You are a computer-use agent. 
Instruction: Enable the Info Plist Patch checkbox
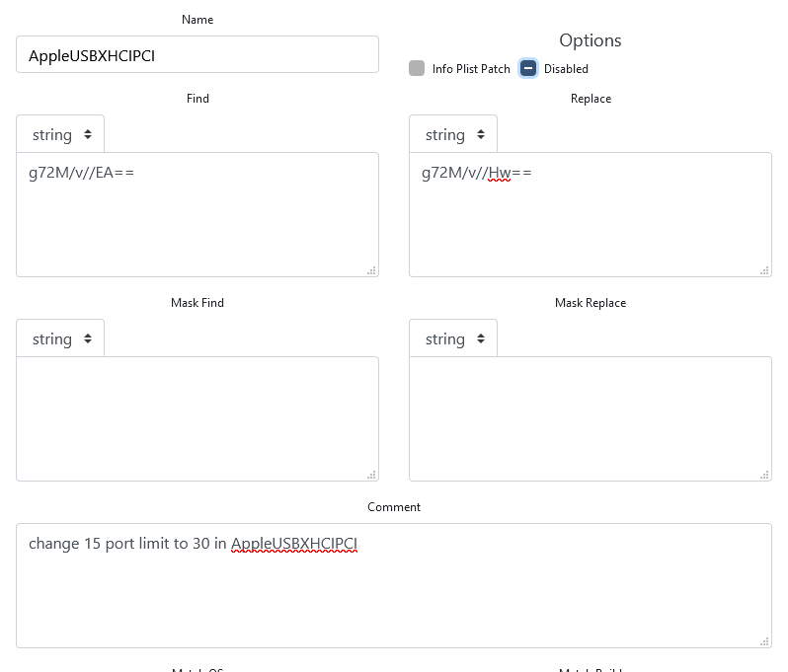(417, 69)
